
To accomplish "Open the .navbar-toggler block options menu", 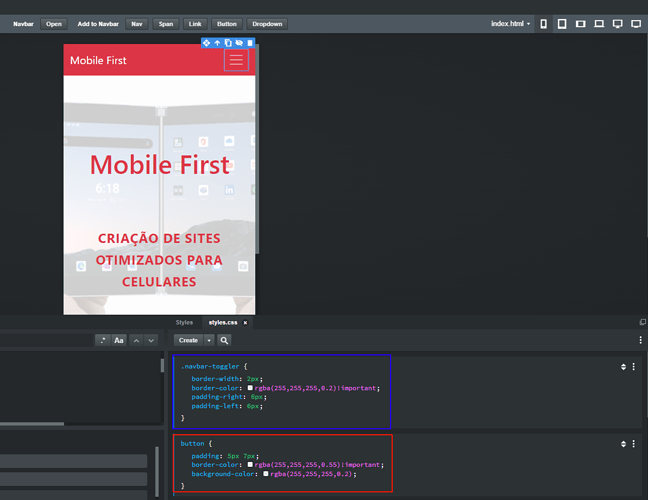I will point(634,367).
